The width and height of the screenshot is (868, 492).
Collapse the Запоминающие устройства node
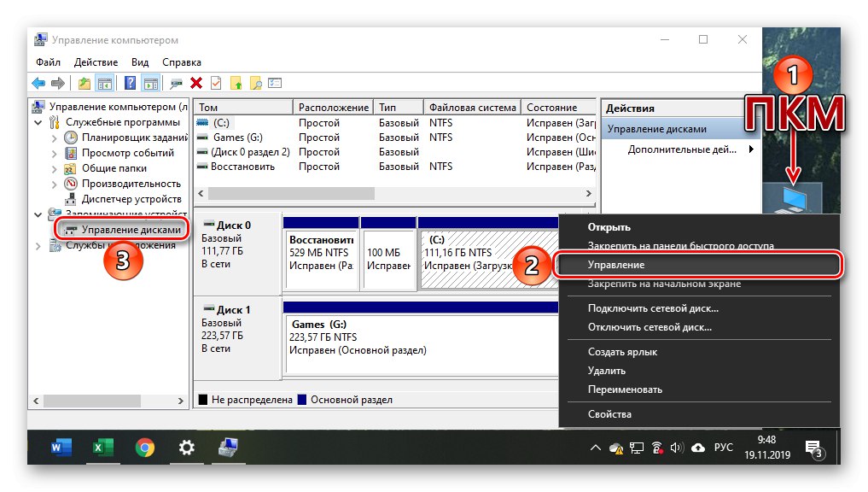pyautogui.click(x=38, y=214)
